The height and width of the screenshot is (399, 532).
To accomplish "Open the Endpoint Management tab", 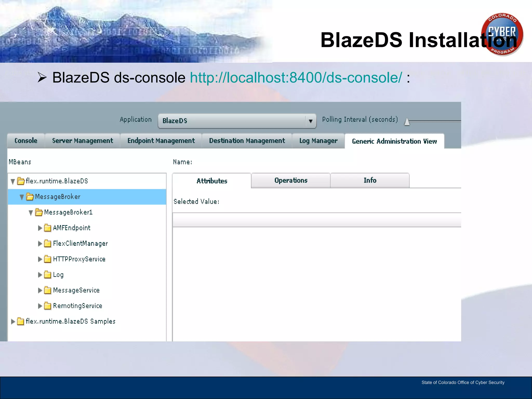I will (161, 141).
